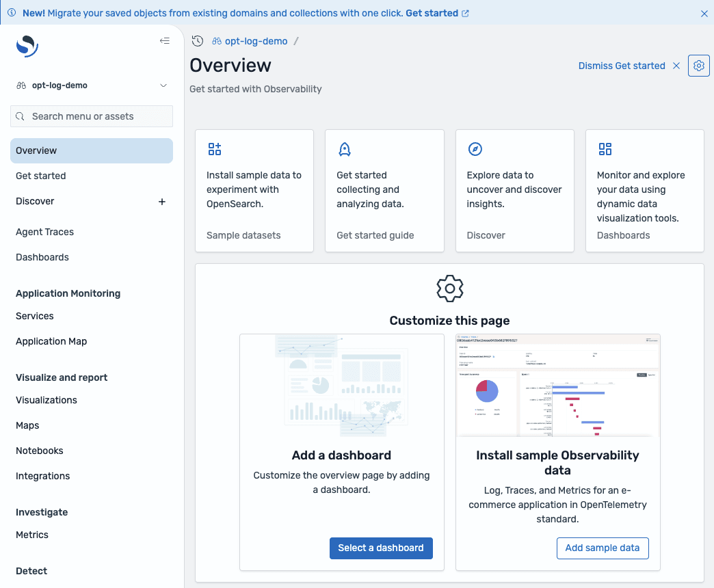Open Discover in the sidebar
This screenshot has width=714, height=588.
click(35, 201)
